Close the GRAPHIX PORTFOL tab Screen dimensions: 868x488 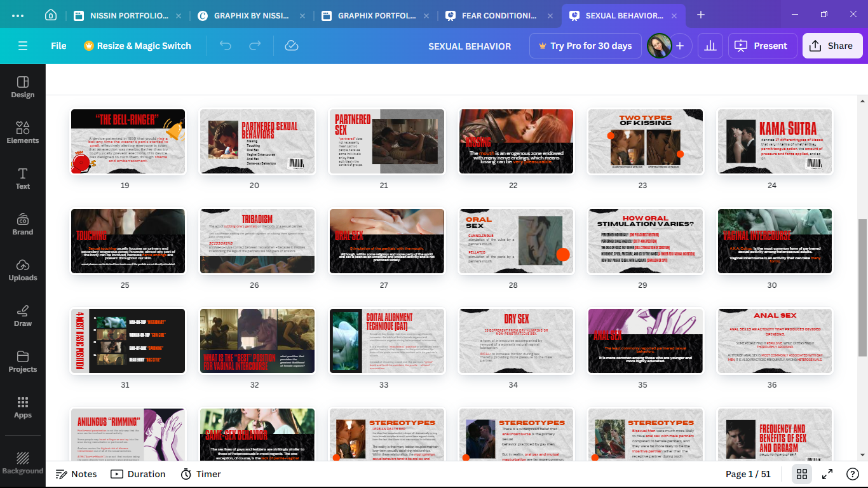(426, 15)
